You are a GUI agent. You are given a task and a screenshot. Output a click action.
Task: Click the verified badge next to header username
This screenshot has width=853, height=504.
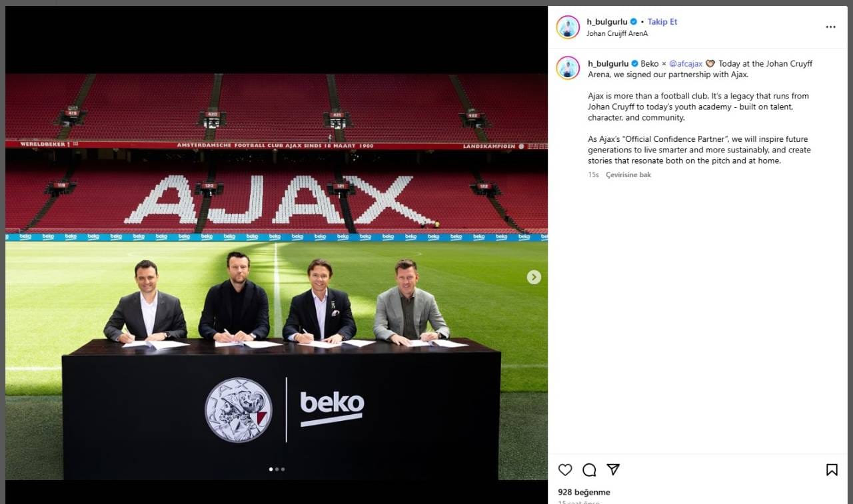point(634,22)
